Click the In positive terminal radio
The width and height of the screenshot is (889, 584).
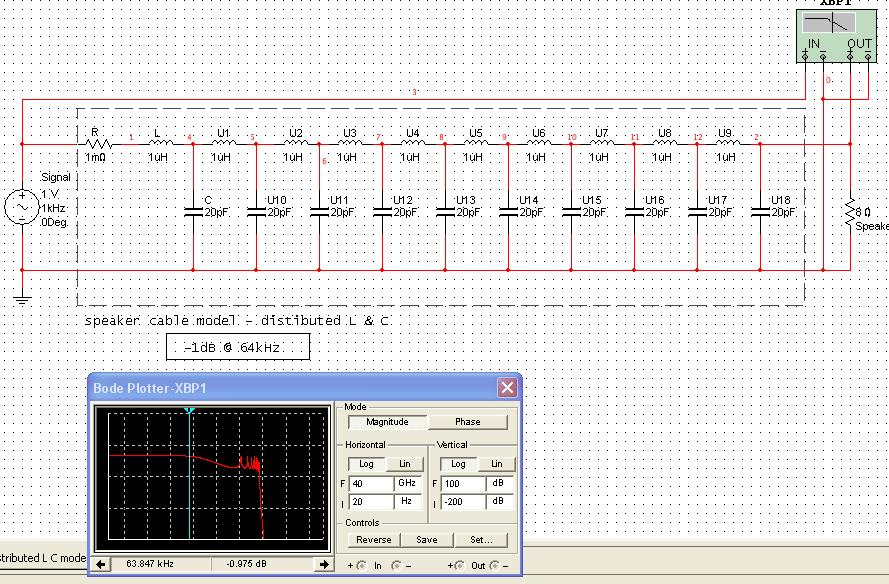(361, 565)
